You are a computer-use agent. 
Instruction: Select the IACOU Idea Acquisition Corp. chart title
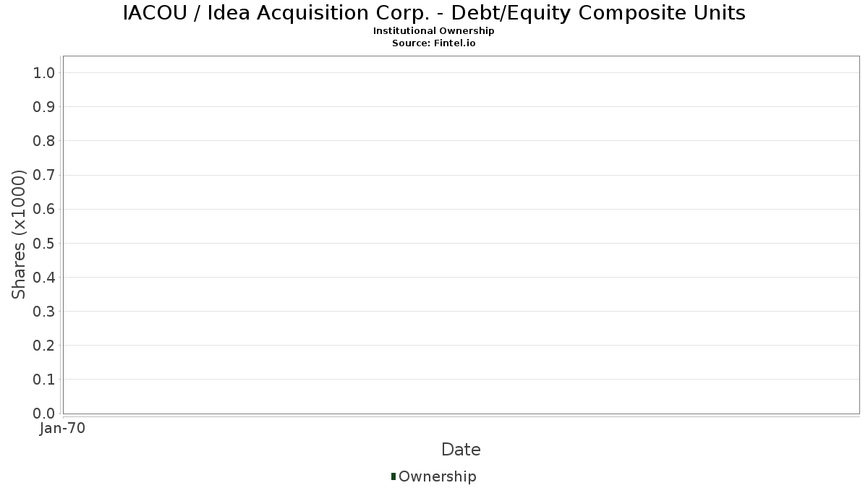pyautogui.click(x=434, y=13)
